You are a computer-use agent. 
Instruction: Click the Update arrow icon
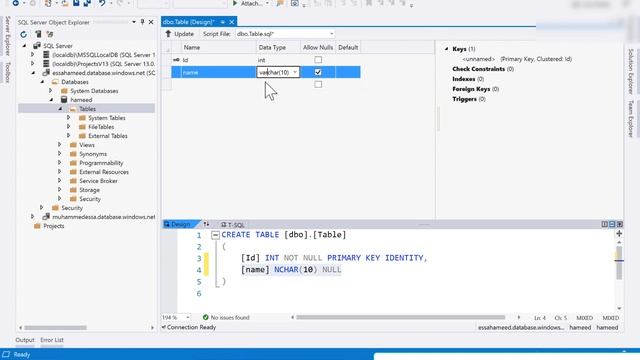[x=168, y=34]
